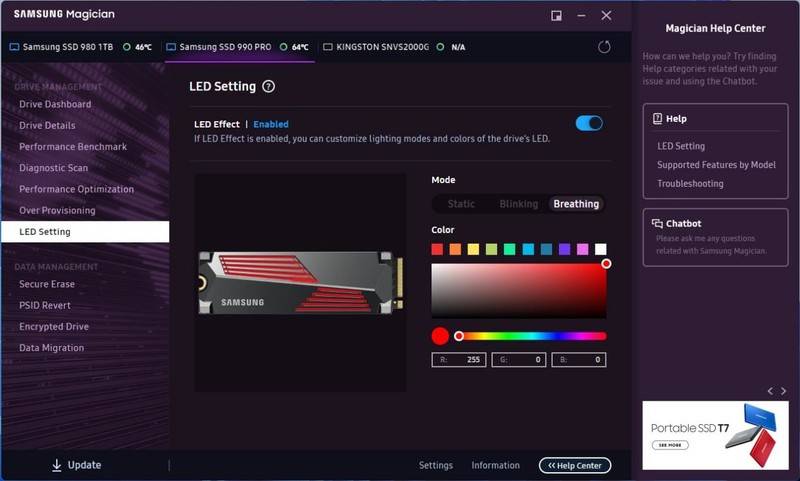Collapse the Help Center panel button
This screenshot has height=481, width=800.
(x=575, y=465)
